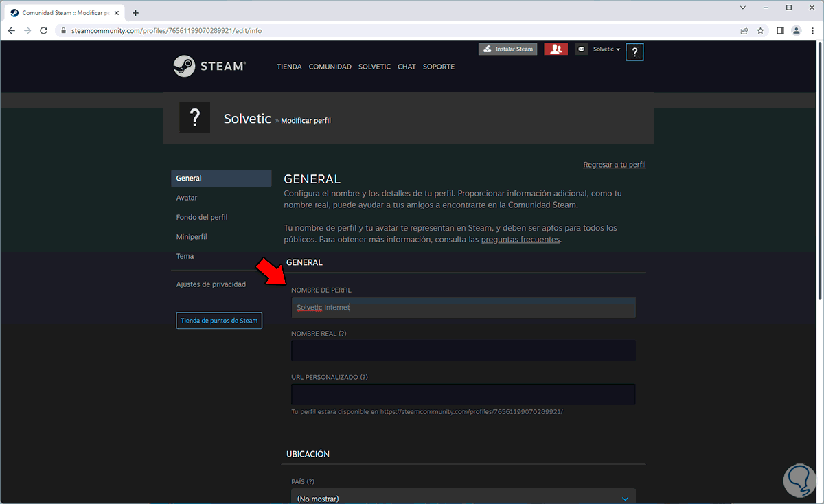The height and width of the screenshot is (504, 824).
Task: Click Solvetic name in profile header
Action: coord(247,118)
